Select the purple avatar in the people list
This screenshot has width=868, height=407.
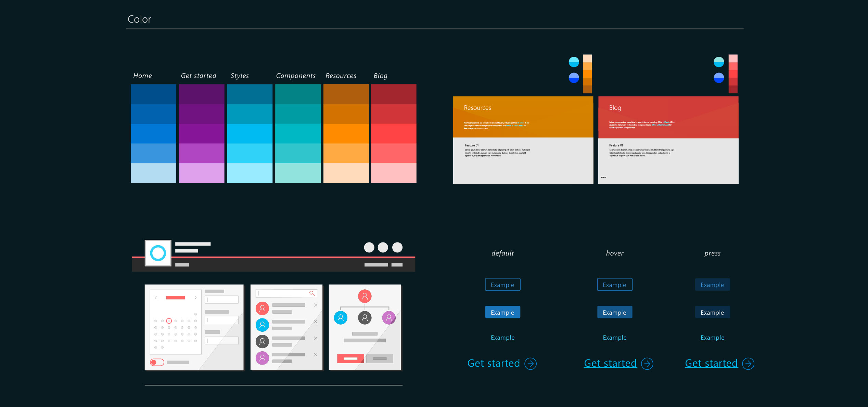tap(262, 358)
